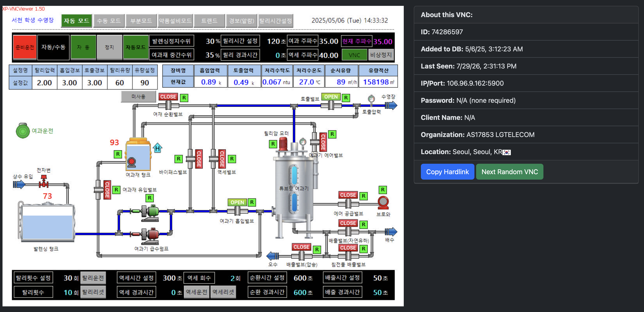
Task: Switch to 수동 모드 tab
Action: pyautogui.click(x=109, y=21)
